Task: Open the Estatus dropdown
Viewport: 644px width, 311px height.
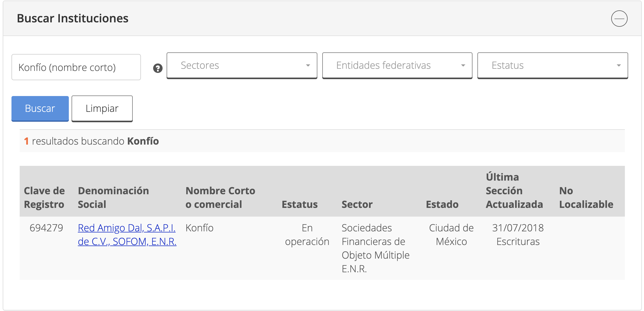Action: click(553, 65)
